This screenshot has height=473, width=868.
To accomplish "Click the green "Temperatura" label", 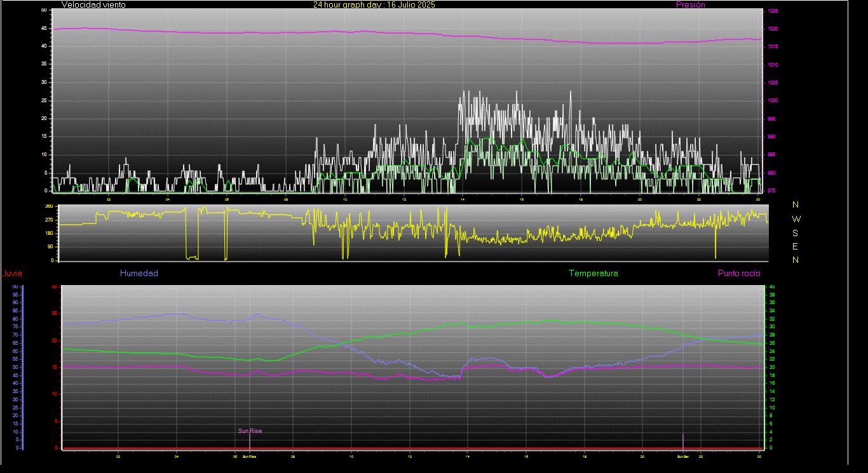I will click(x=593, y=273).
